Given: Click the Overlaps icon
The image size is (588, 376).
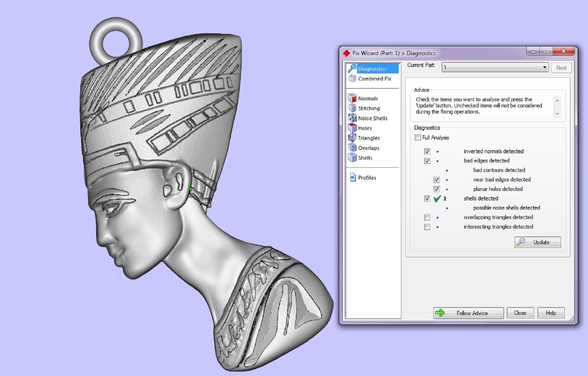Looking at the screenshot, I should (352, 148).
